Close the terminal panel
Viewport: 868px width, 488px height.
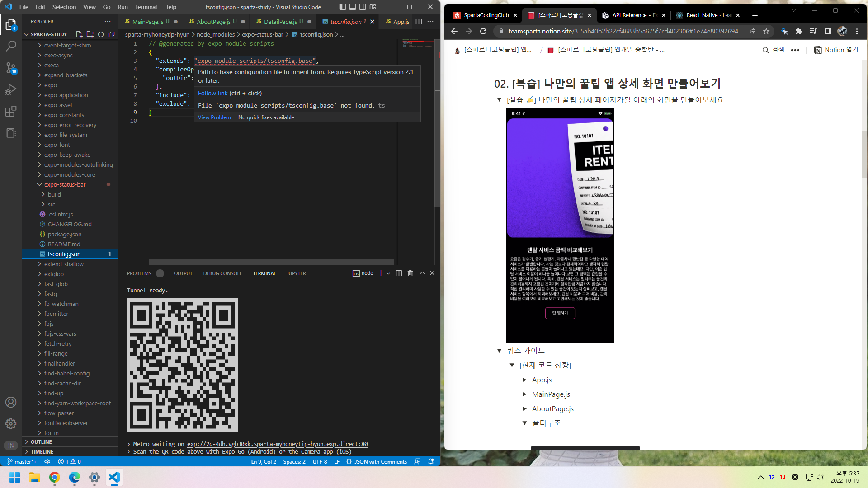(432, 273)
